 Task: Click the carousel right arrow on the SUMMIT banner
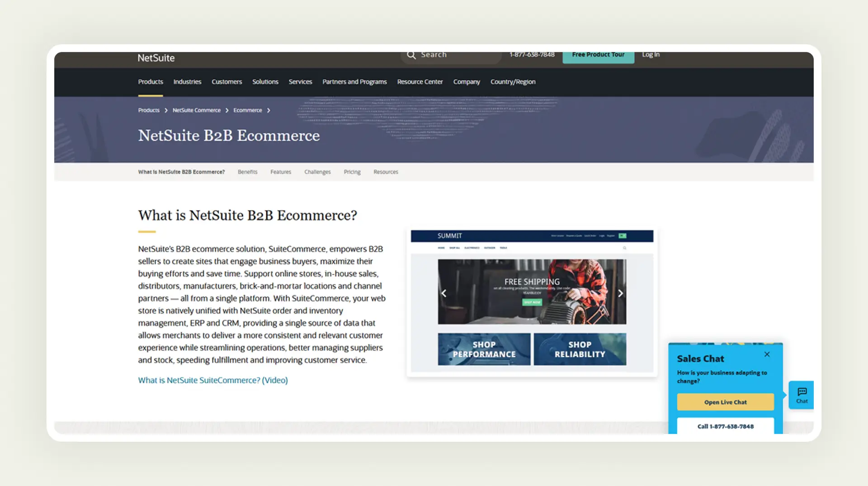tap(620, 293)
